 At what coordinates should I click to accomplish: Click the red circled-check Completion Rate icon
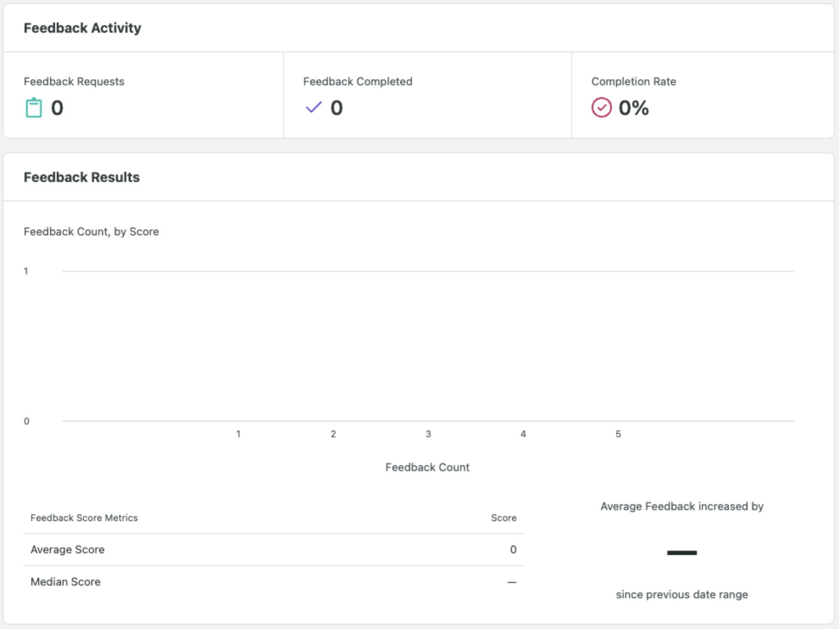point(601,107)
